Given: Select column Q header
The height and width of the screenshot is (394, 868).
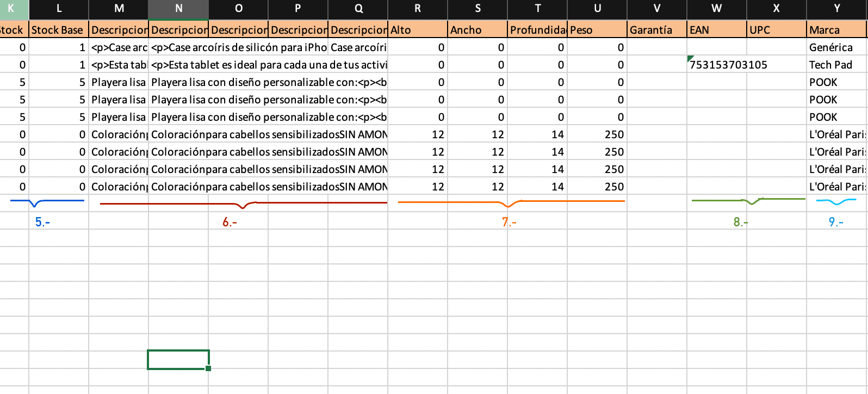Looking at the screenshot, I should 358,9.
